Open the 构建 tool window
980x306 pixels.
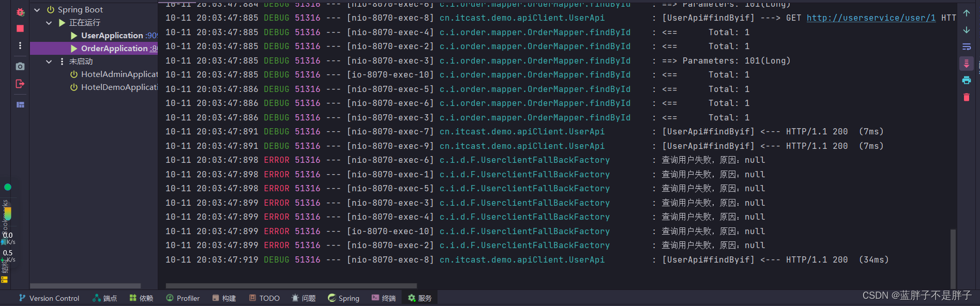click(x=224, y=298)
